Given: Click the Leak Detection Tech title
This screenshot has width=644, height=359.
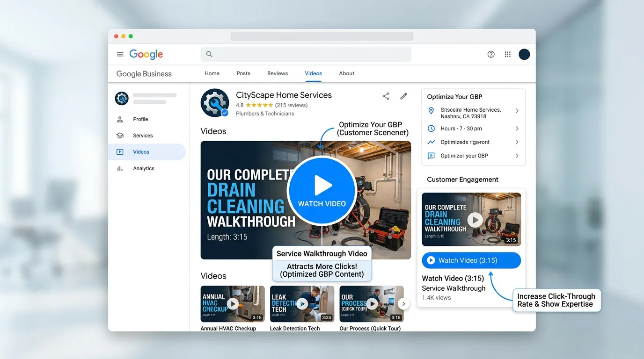Looking at the screenshot, I should pos(295,329).
